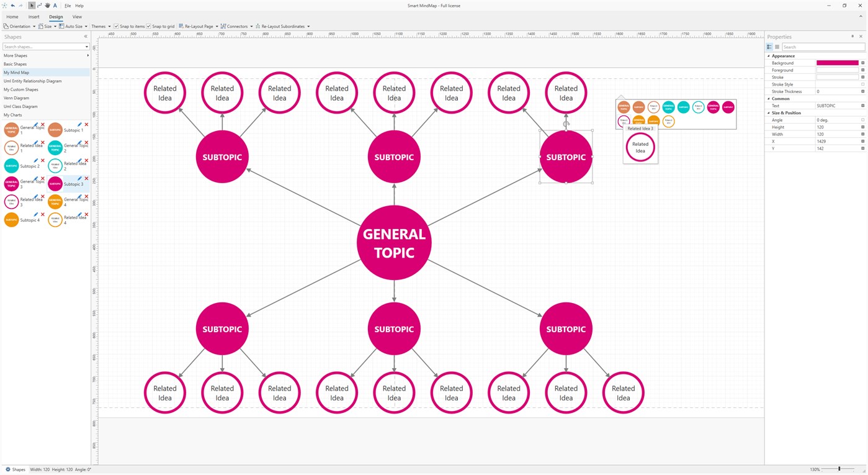Open the Themes dropdown

109,26
